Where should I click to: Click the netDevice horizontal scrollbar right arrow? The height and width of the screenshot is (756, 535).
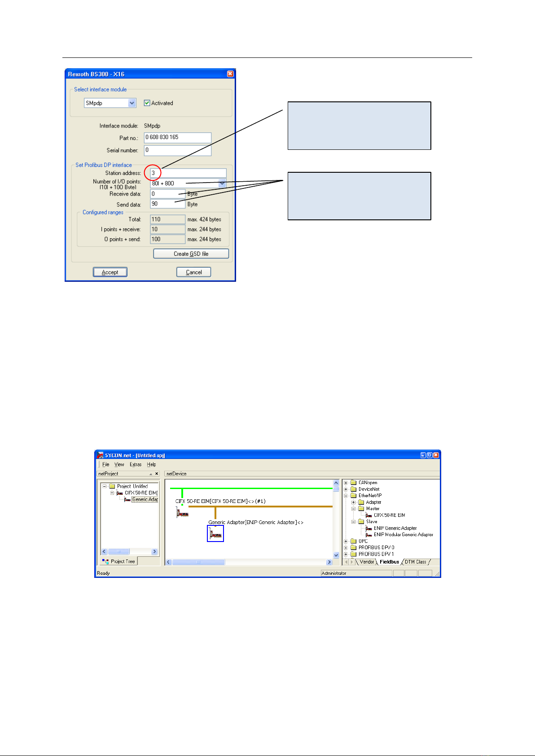(x=329, y=562)
